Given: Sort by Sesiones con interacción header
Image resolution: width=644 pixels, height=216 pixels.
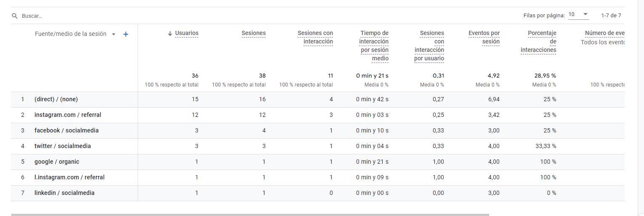Looking at the screenshot, I should click(315, 37).
